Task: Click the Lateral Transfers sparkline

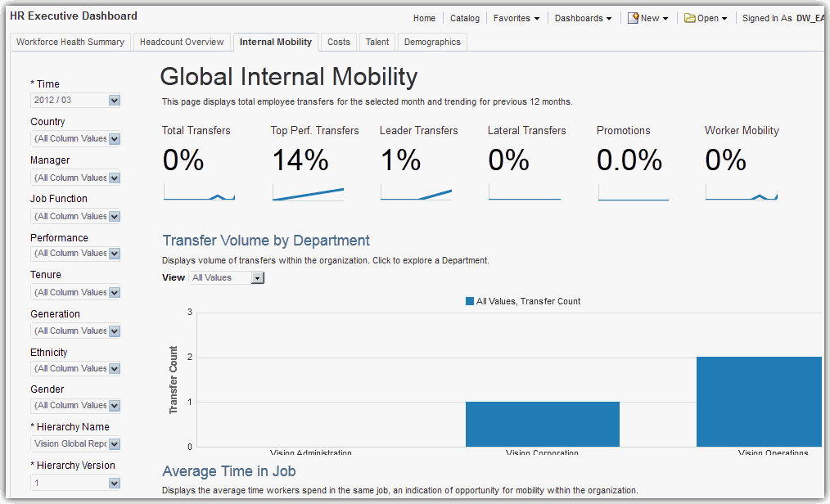Action: (x=525, y=193)
